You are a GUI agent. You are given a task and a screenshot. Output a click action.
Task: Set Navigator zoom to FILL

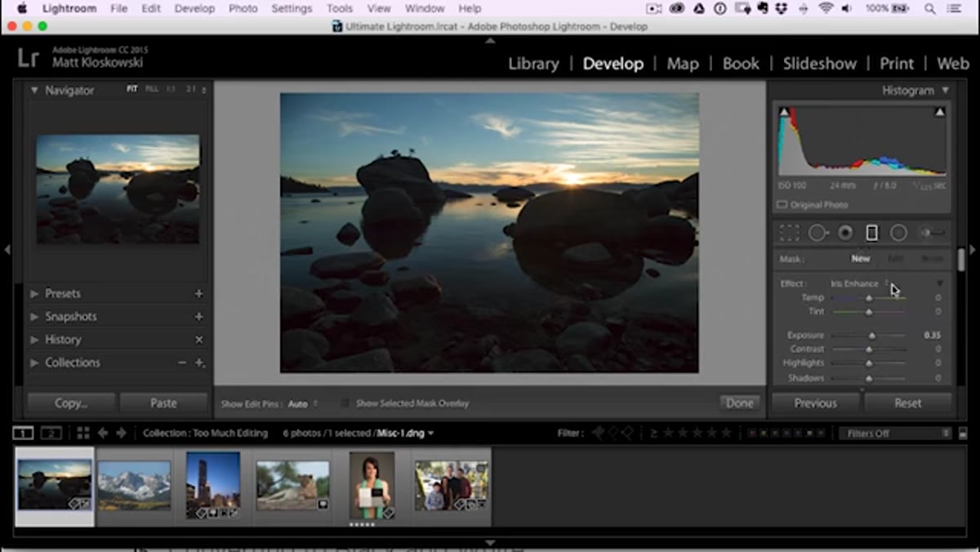tap(152, 89)
